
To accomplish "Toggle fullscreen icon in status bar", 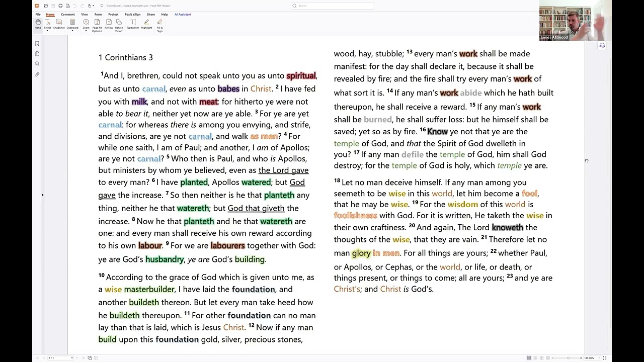I will [x=605, y=358].
